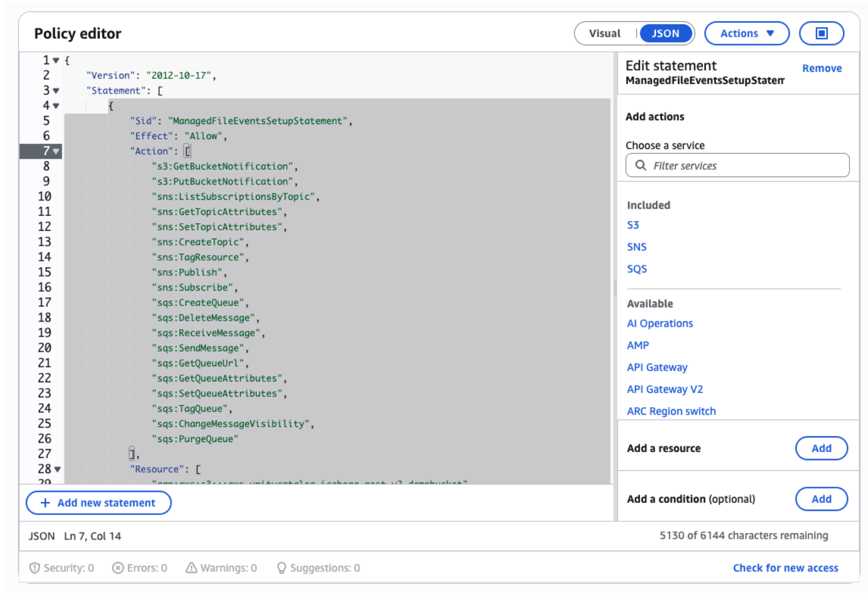The width and height of the screenshot is (868, 593).
Task: Click the Security status icon
Action: tap(35, 568)
